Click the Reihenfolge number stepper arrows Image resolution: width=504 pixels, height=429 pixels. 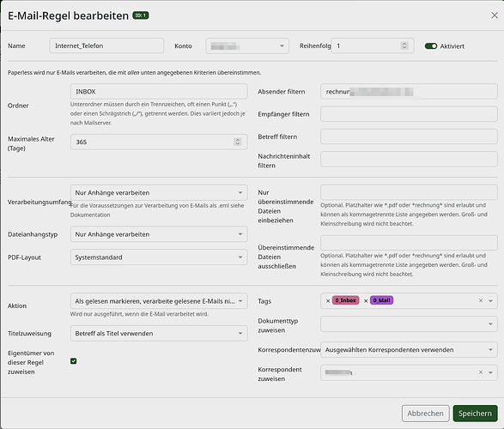(x=404, y=45)
